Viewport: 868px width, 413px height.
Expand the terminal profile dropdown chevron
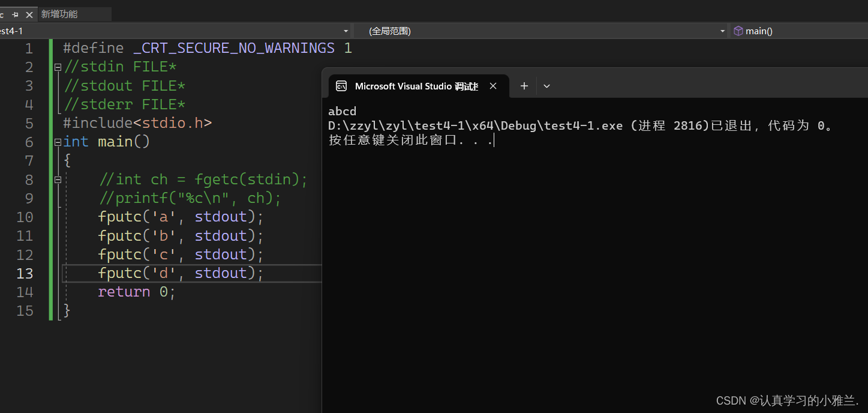coord(546,86)
